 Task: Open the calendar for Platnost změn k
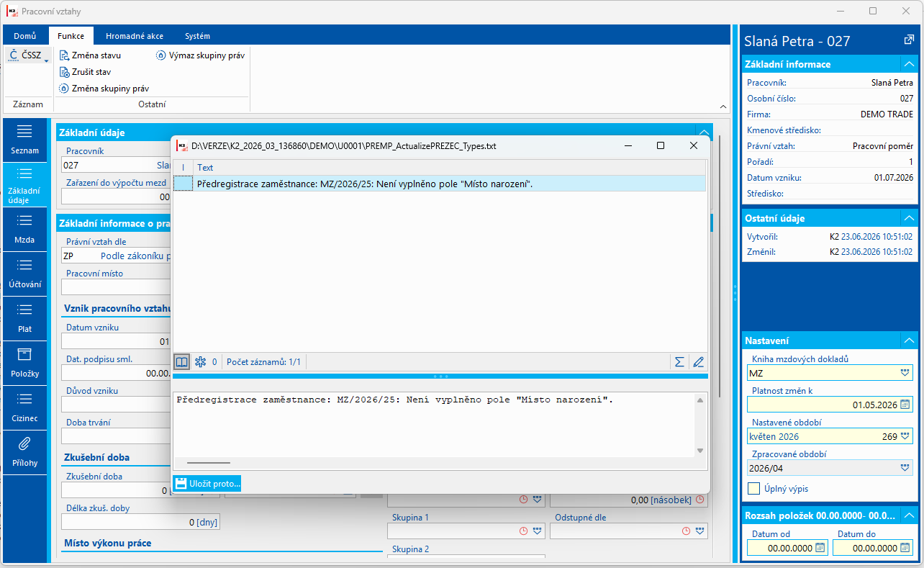click(905, 405)
